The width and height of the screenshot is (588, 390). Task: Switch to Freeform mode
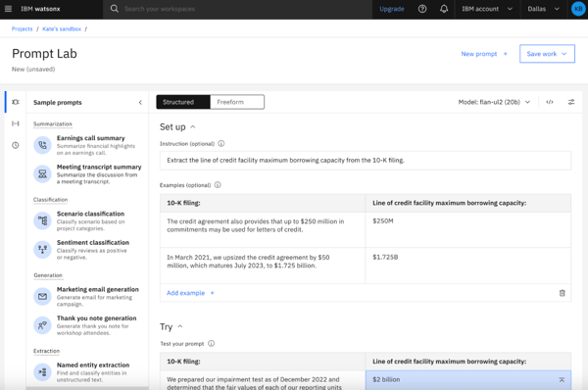[237, 102]
